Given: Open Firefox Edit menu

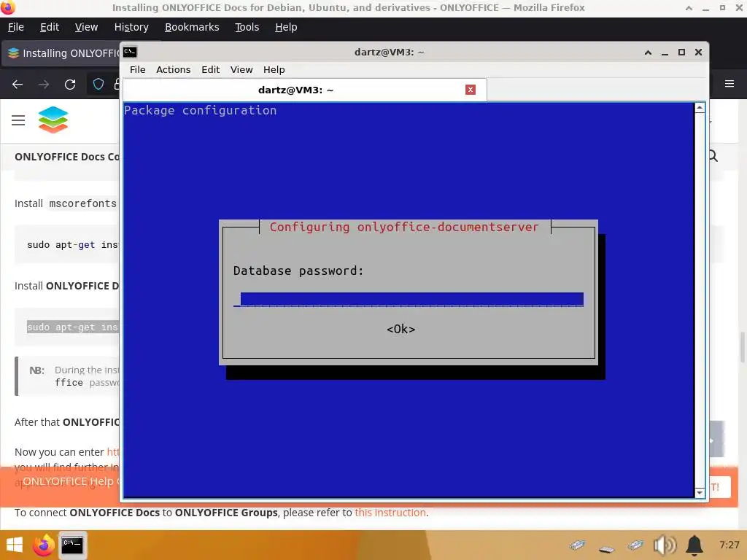Looking at the screenshot, I should tap(50, 27).
